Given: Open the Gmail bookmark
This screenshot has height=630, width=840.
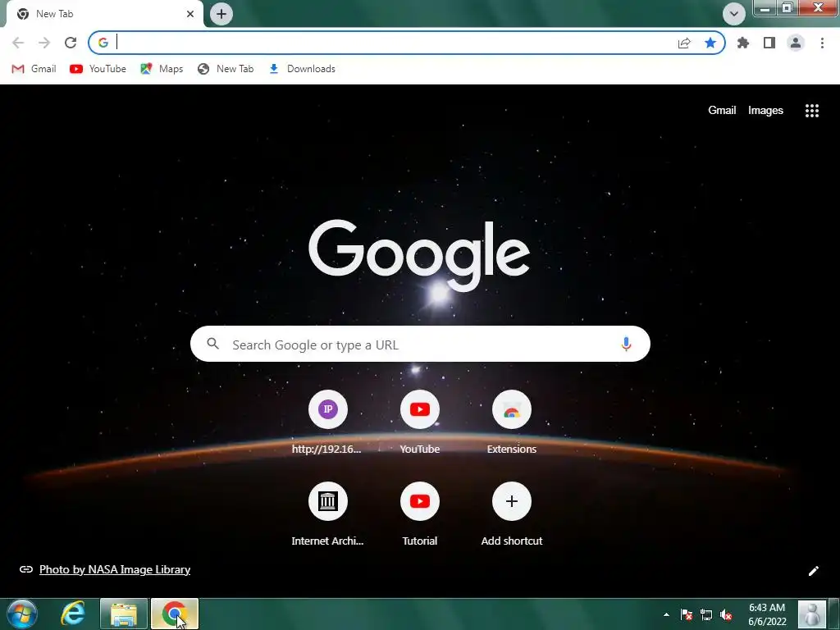Looking at the screenshot, I should [x=34, y=69].
